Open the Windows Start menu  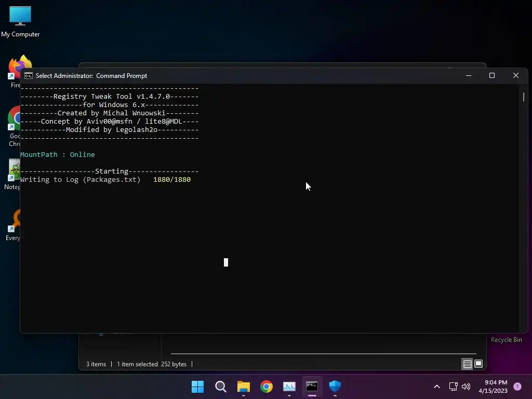197,387
